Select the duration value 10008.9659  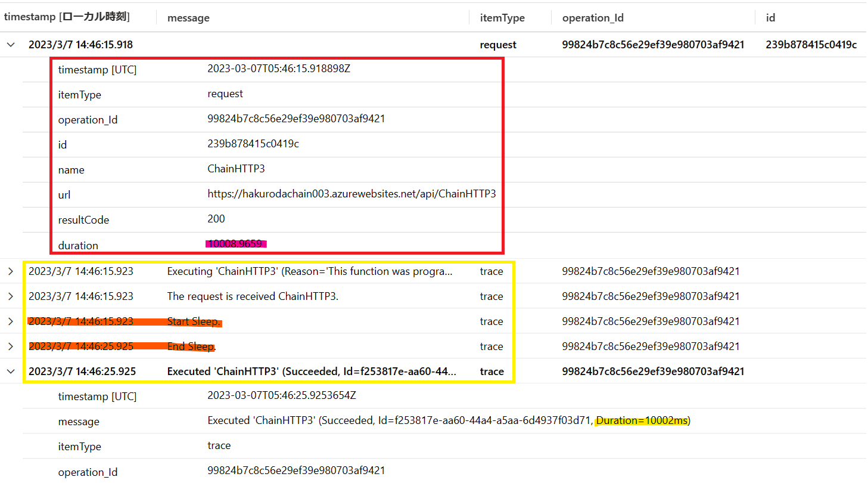point(235,244)
